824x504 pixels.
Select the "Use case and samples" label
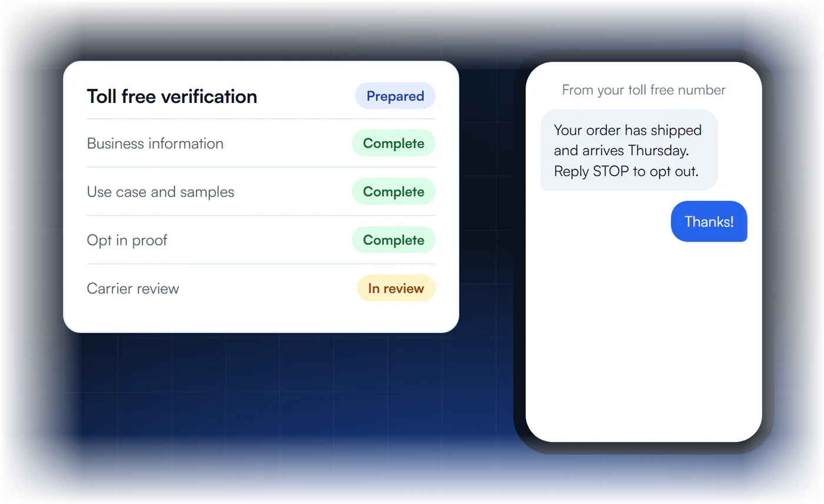(161, 192)
